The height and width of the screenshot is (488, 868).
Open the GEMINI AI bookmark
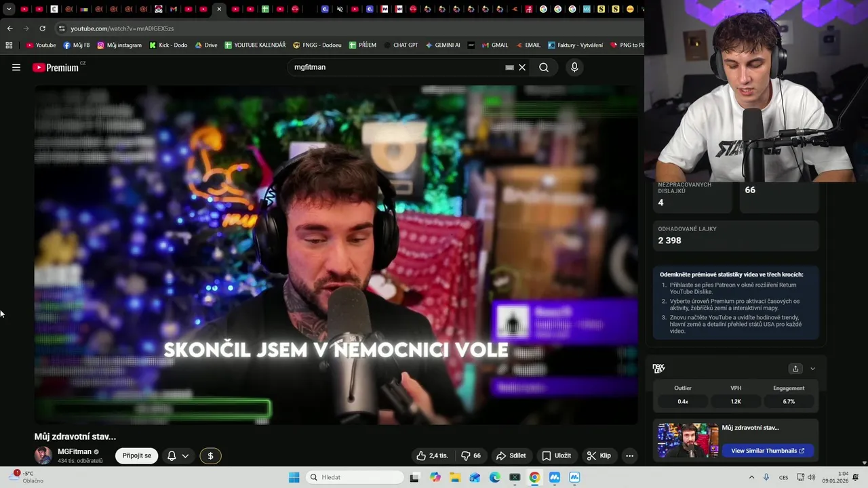pos(443,45)
